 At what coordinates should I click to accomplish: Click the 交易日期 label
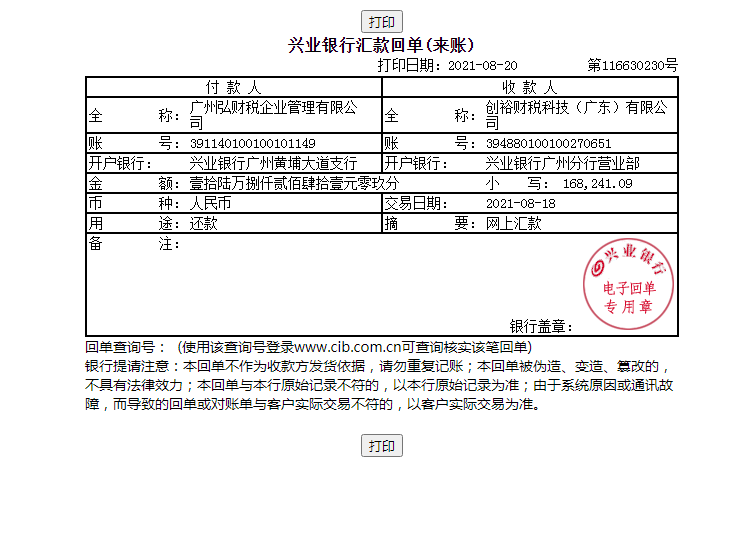416,204
